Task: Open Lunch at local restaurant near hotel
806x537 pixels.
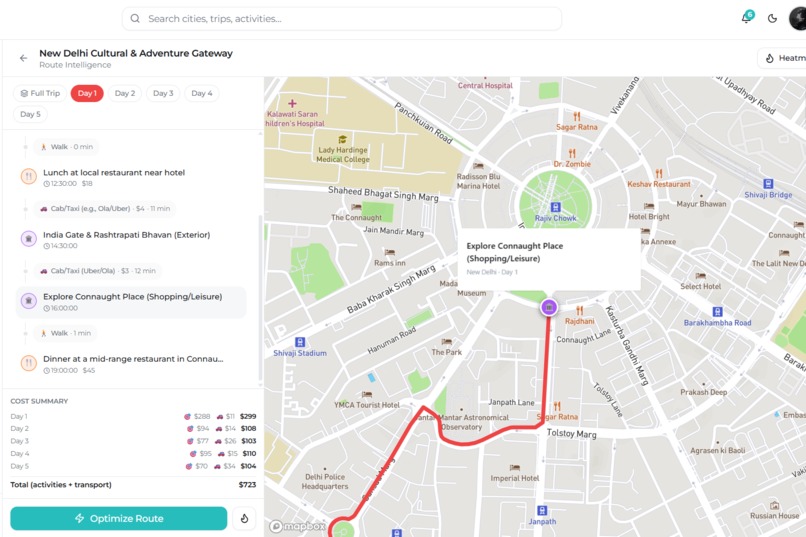Action: [x=131, y=177]
